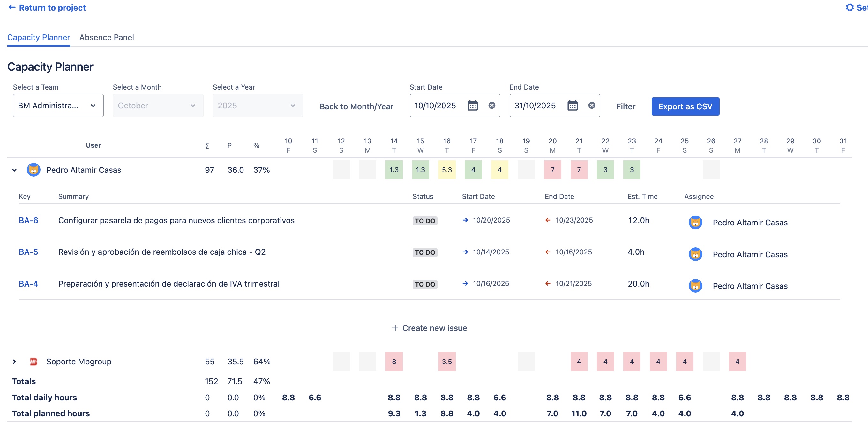Click the plus icon for new issue

(395, 328)
